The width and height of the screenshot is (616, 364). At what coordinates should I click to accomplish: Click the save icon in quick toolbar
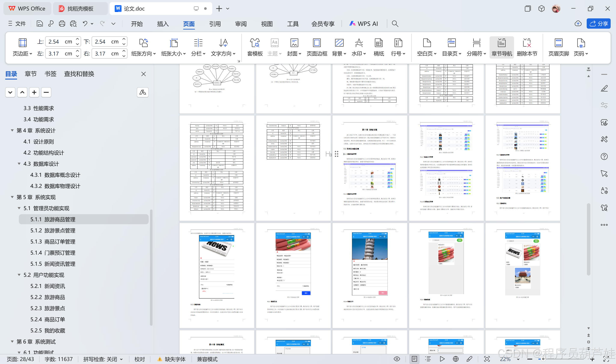pyautogui.click(x=40, y=24)
